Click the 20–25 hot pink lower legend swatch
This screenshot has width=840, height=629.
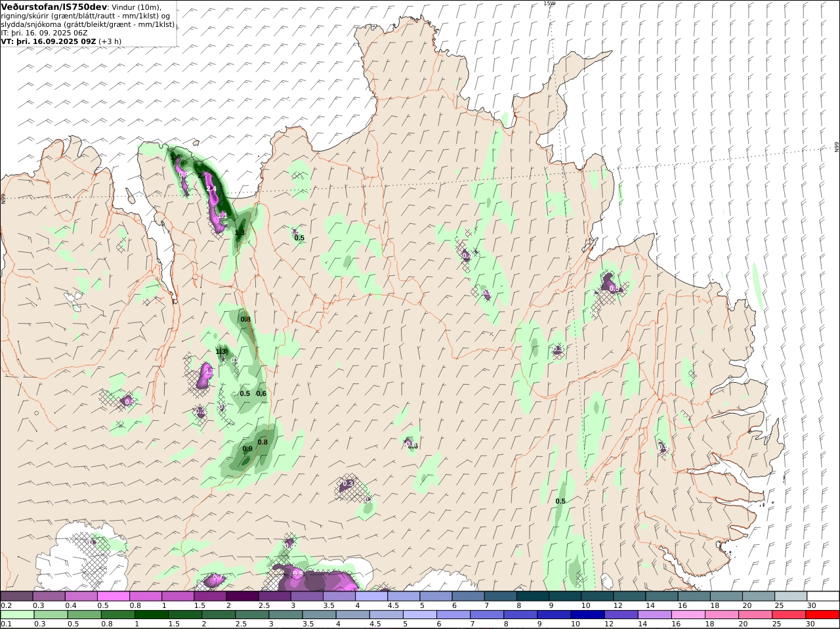tap(755, 615)
